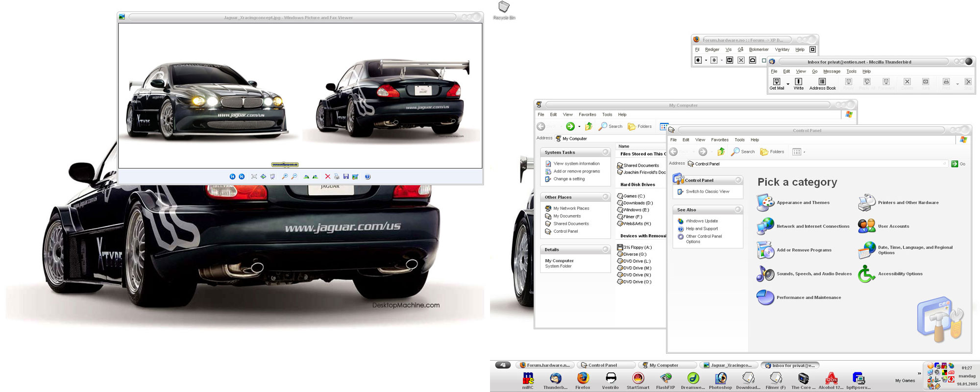Open Control Panel address bar dropdown
This screenshot has width=980, height=392.
click(944, 164)
